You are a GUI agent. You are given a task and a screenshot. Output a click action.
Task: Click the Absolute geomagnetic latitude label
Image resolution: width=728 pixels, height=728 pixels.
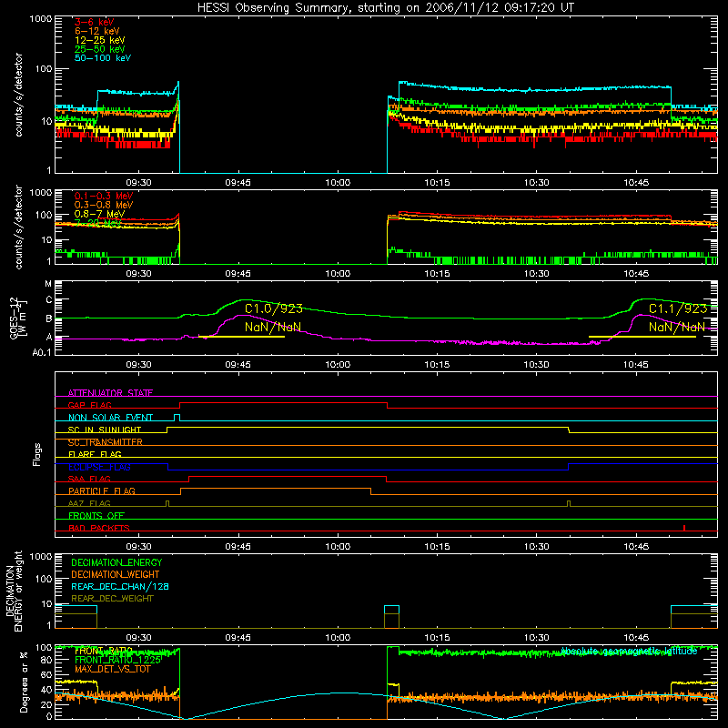tap(629, 652)
